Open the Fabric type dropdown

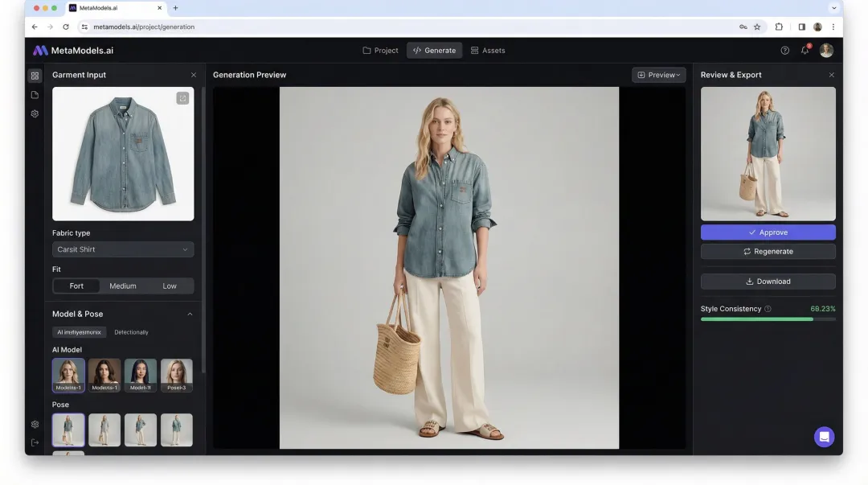tap(122, 249)
